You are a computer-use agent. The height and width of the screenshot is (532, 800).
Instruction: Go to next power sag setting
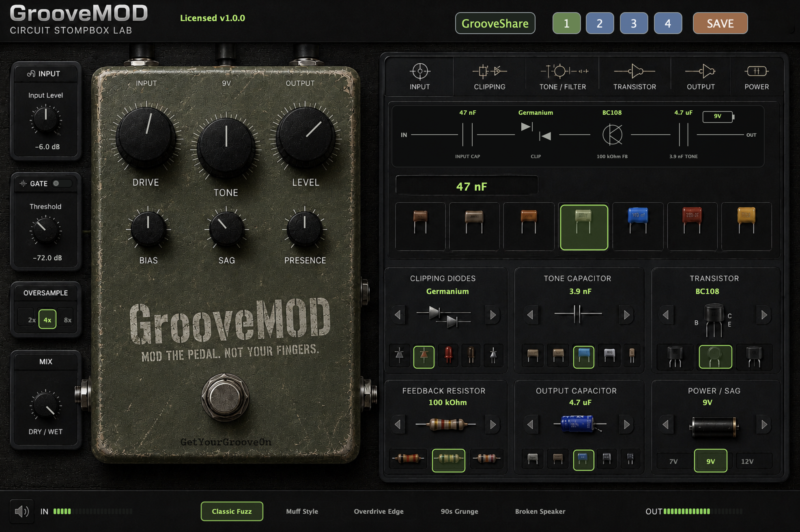click(764, 424)
